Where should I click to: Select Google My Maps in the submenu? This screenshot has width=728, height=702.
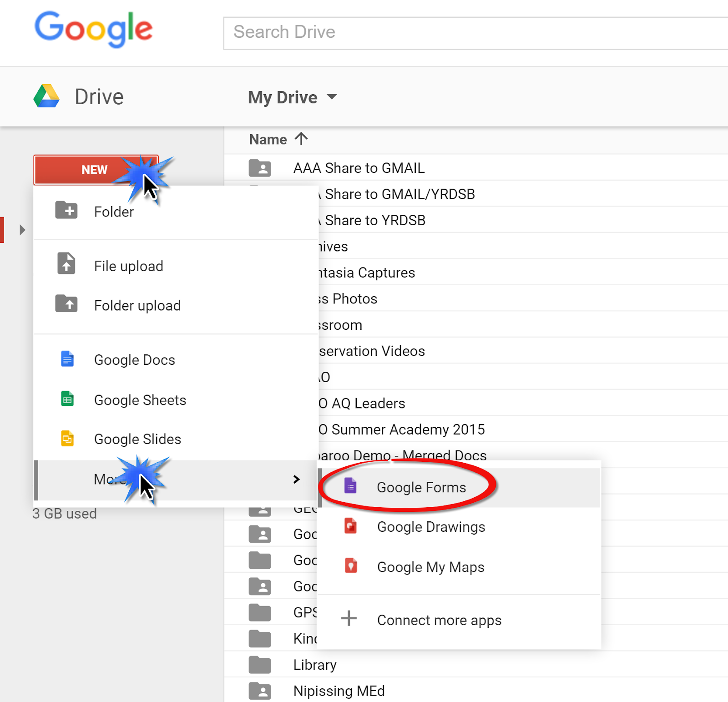coord(459,567)
